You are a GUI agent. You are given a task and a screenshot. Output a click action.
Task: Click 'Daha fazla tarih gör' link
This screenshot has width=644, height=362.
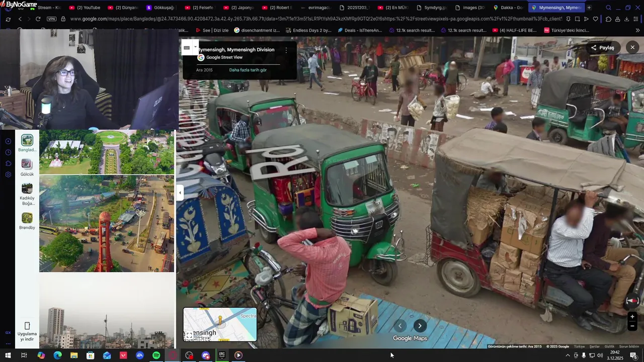pyautogui.click(x=248, y=70)
